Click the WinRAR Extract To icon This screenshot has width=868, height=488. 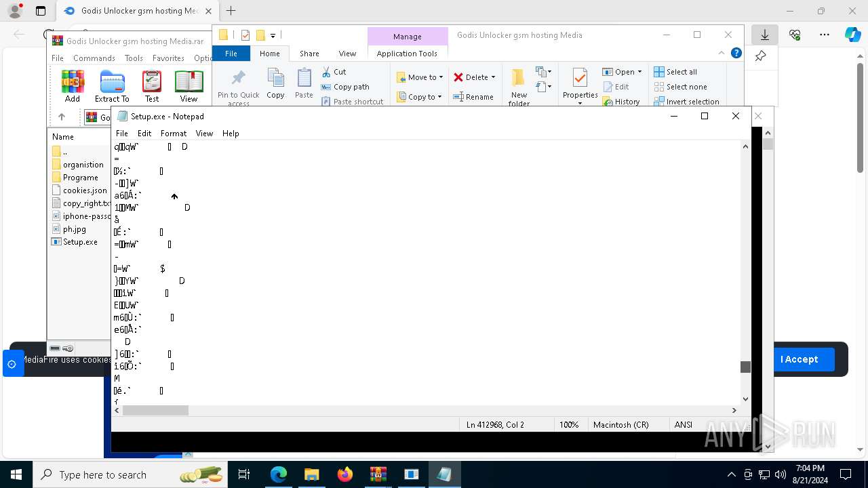112,86
